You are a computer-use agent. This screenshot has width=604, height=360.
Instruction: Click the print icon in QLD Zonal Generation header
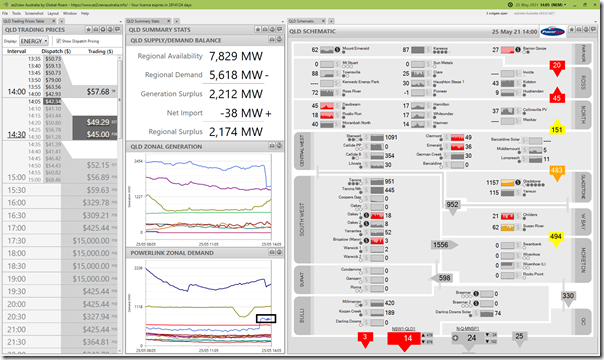click(272, 146)
